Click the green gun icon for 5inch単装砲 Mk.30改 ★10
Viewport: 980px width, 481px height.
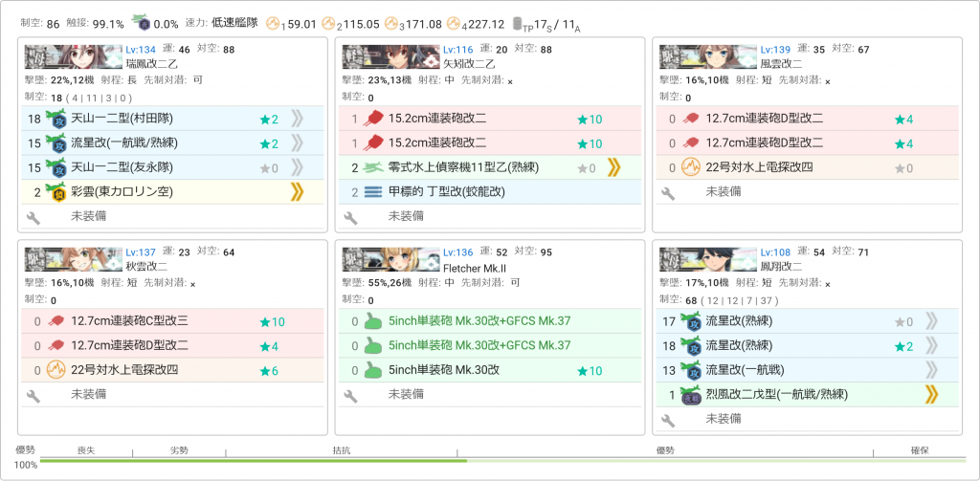373,370
